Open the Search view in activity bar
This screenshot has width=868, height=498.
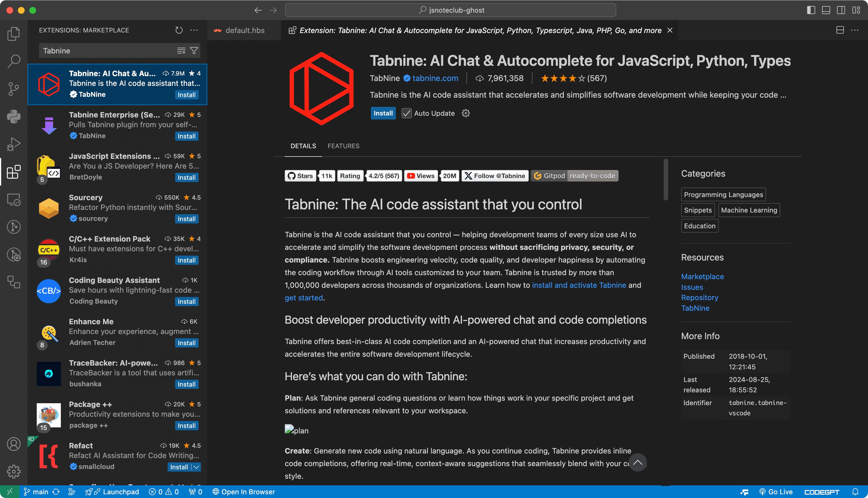click(14, 61)
